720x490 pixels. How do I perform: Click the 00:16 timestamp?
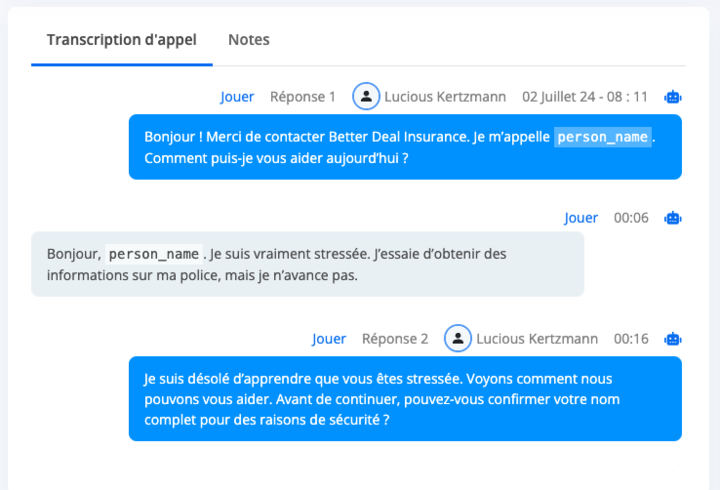[631, 339]
